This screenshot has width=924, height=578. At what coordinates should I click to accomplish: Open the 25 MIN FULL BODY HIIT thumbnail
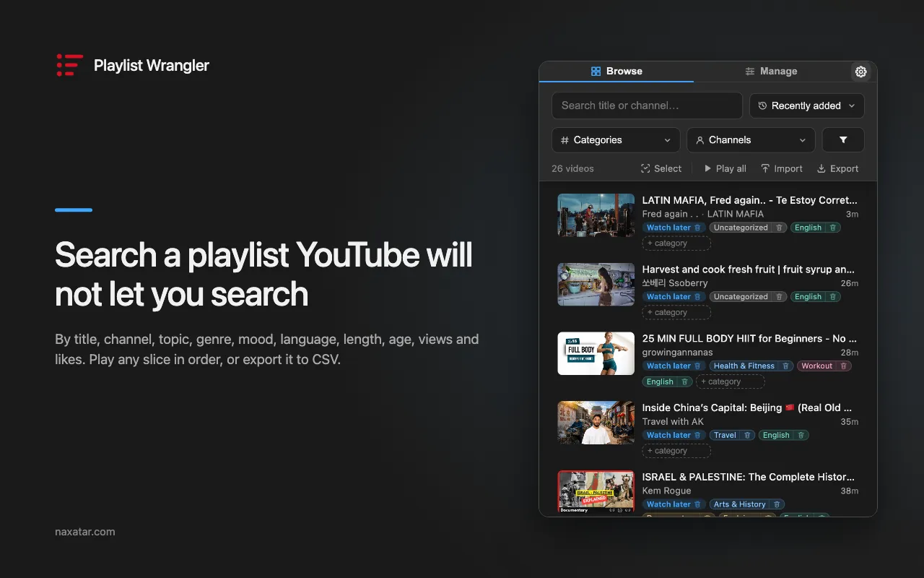tap(596, 353)
